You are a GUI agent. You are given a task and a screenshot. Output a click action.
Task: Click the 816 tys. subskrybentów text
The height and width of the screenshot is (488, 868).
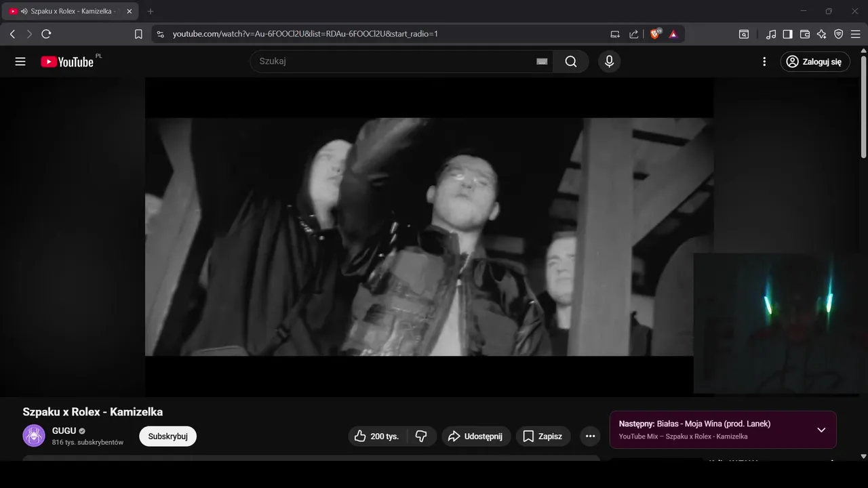pos(87,442)
